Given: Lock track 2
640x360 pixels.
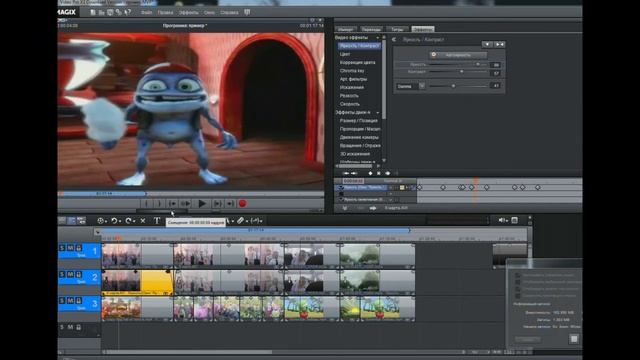Looking at the screenshot, I should coord(79,274).
